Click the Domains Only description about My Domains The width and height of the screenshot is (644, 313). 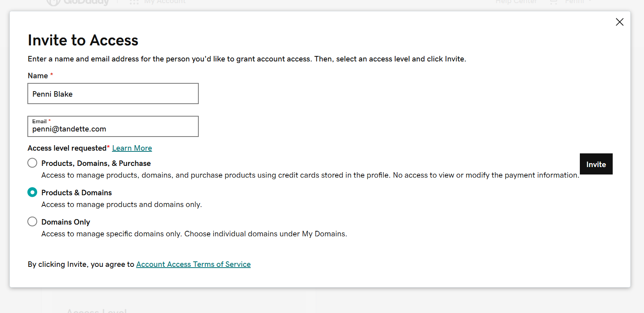click(194, 234)
